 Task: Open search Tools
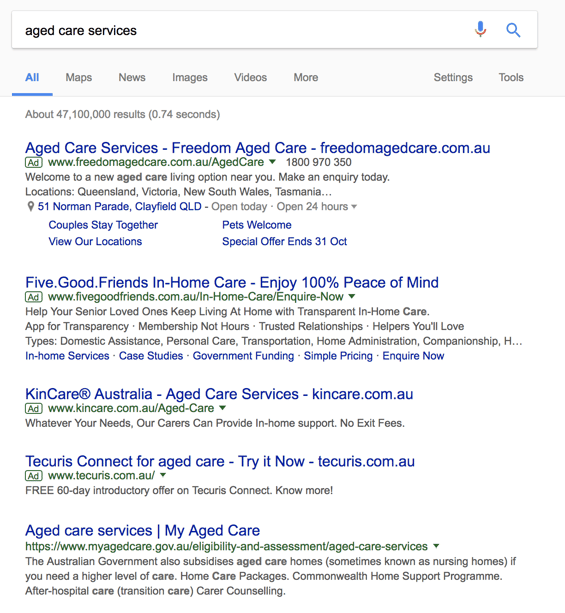click(x=511, y=77)
